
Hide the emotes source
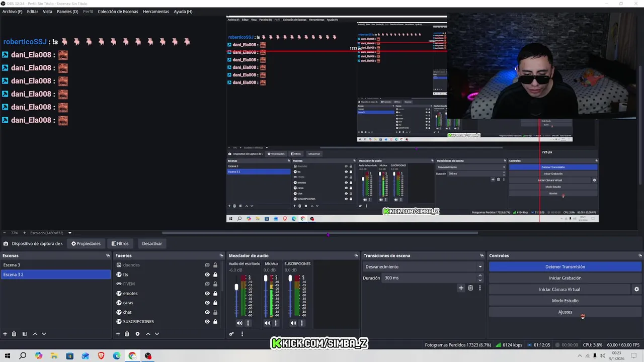pos(207,293)
